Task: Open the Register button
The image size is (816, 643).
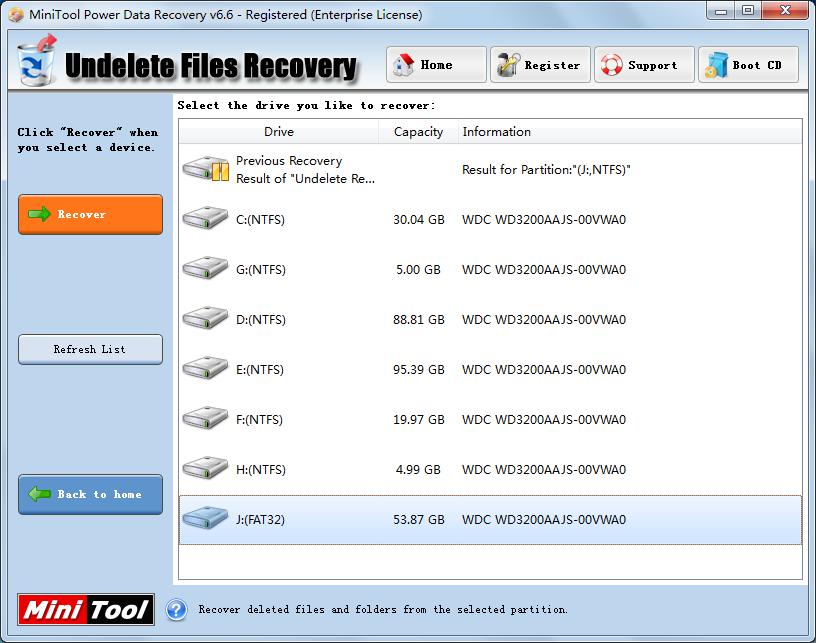Action: [x=540, y=65]
